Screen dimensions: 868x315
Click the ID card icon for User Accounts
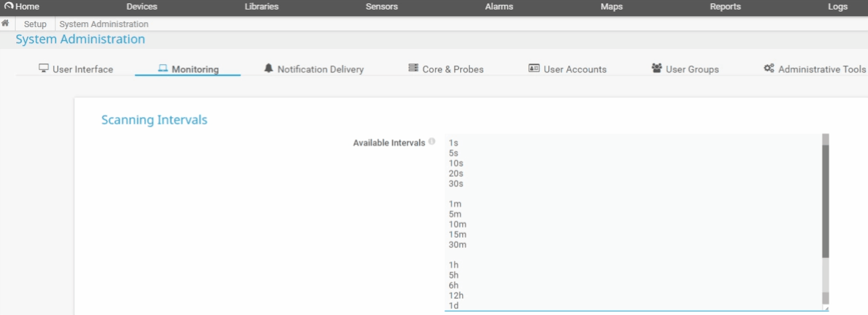tap(534, 68)
